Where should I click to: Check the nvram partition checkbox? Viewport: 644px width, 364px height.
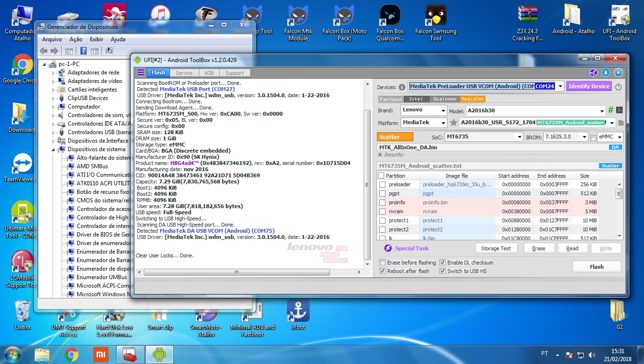(382, 211)
